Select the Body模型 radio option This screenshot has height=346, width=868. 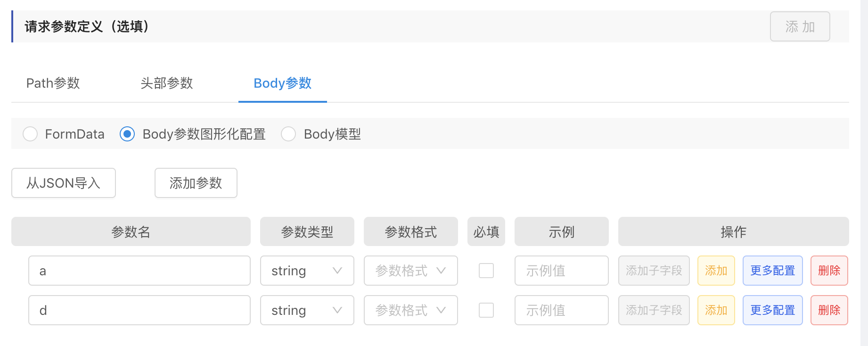288,134
